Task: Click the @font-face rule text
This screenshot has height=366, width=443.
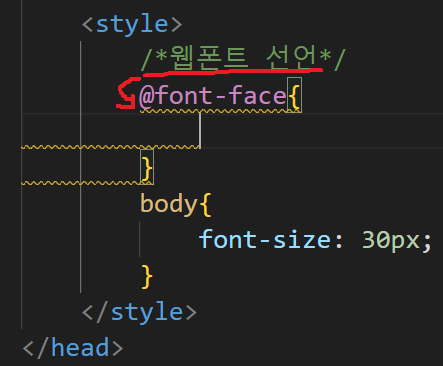Action: pyautogui.click(x=213, y=96)
